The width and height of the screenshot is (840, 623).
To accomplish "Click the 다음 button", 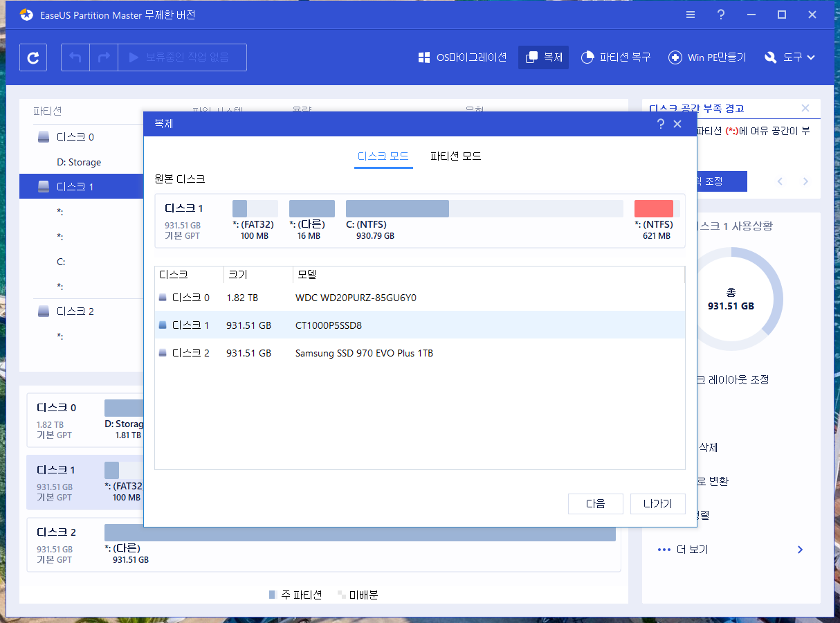I will (596, 504).
